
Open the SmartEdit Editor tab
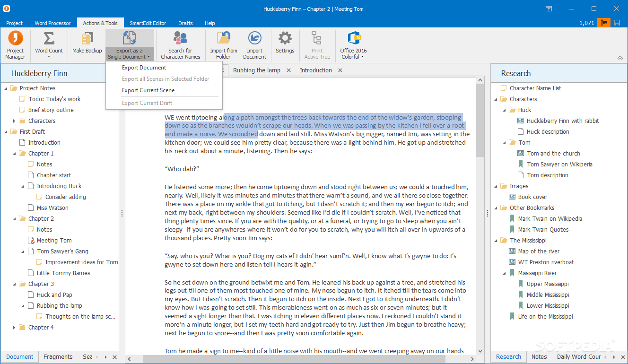pos(148,23)
